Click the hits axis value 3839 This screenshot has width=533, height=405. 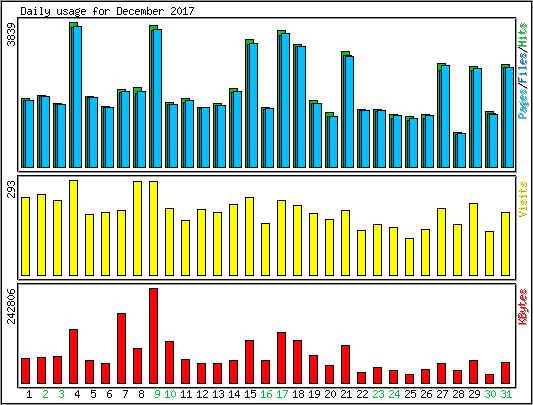point(12,34)
